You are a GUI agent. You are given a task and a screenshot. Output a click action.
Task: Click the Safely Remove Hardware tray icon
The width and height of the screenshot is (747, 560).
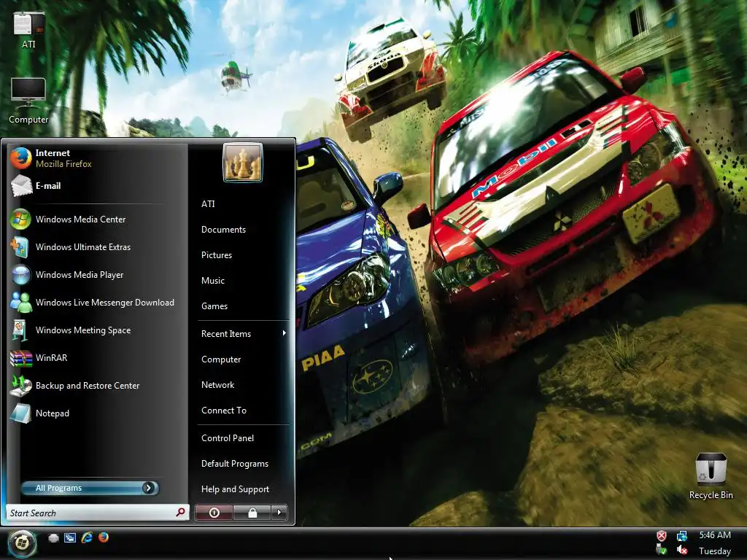[662, 551]
